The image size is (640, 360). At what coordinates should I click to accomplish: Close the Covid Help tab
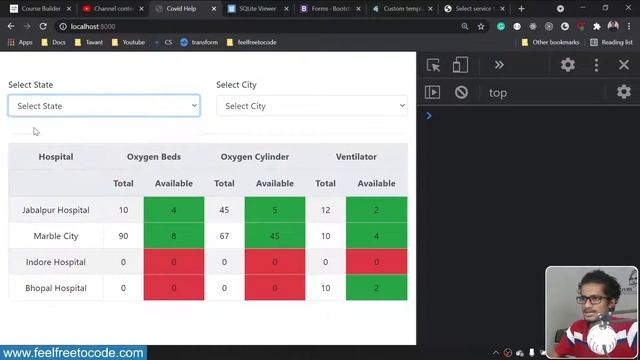click(213, 9)
